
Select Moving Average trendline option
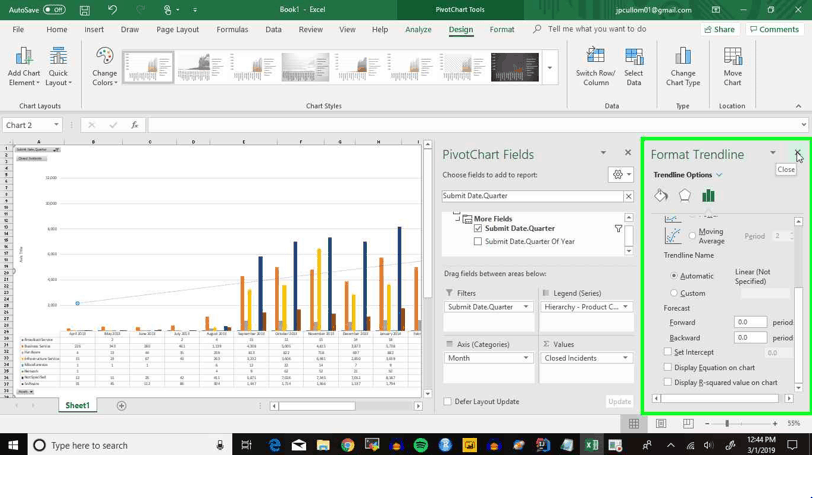(x=692, y=236)
